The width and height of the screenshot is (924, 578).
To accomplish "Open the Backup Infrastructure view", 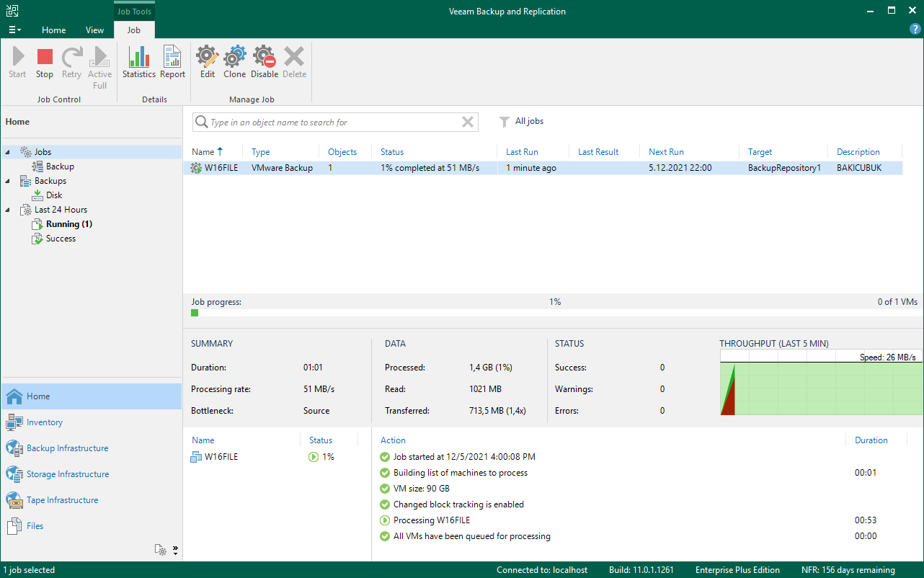I will coord(67,448).
